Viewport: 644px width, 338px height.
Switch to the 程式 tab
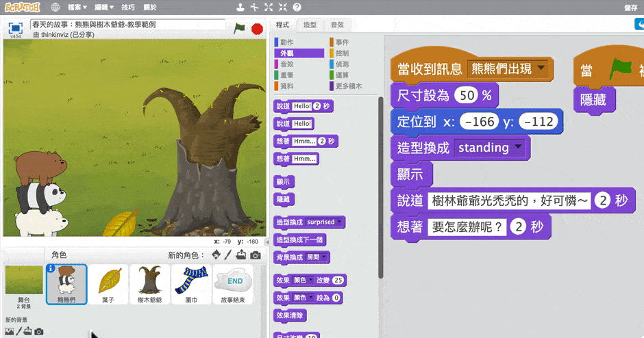[282, 25]
